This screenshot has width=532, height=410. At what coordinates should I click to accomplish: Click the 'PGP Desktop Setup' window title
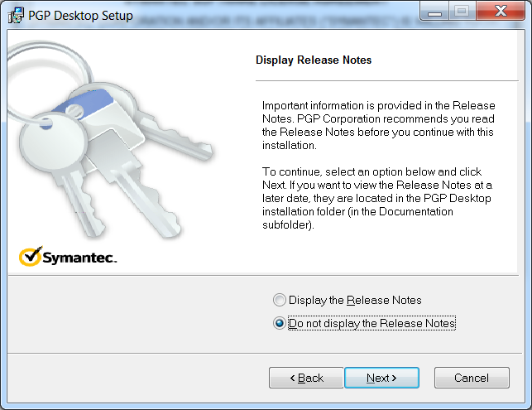pos(80,16)
